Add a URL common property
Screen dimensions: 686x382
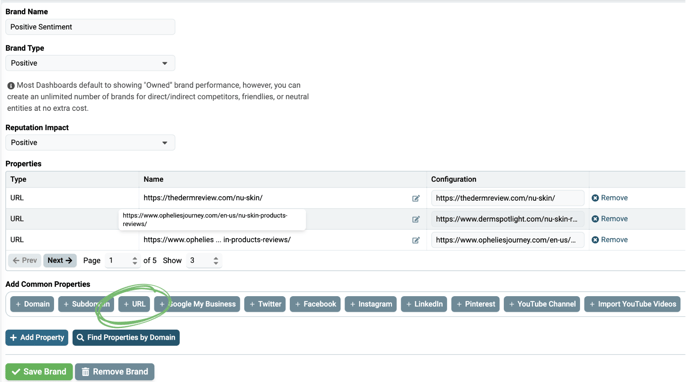pos(134,304)
